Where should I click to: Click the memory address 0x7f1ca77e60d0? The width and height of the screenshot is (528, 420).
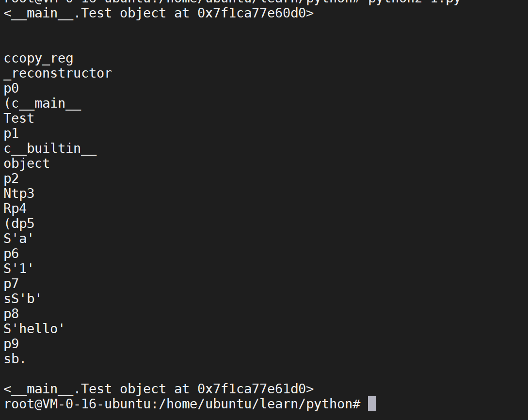click(x=252, y=14)
